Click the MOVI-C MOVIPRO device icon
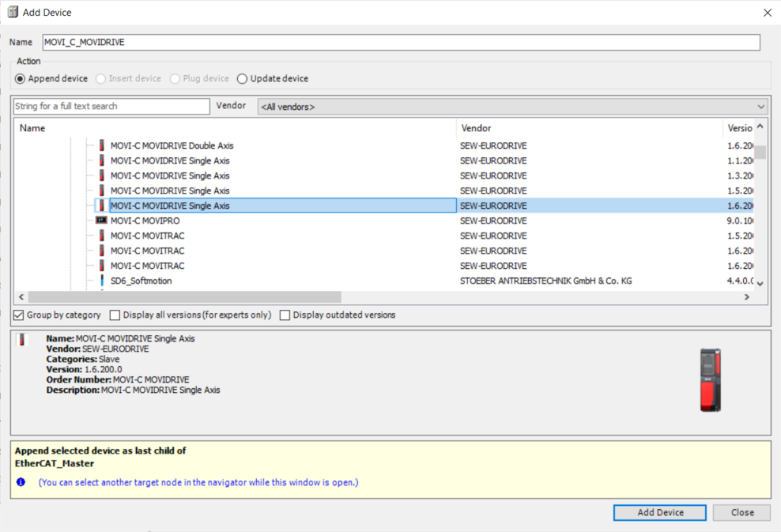 [101, 221]
